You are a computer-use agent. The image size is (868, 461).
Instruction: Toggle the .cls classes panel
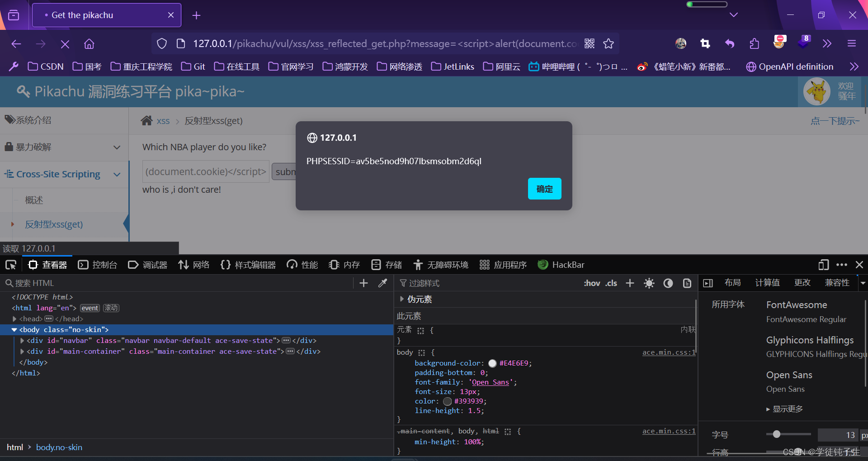[x=611, y=283]
